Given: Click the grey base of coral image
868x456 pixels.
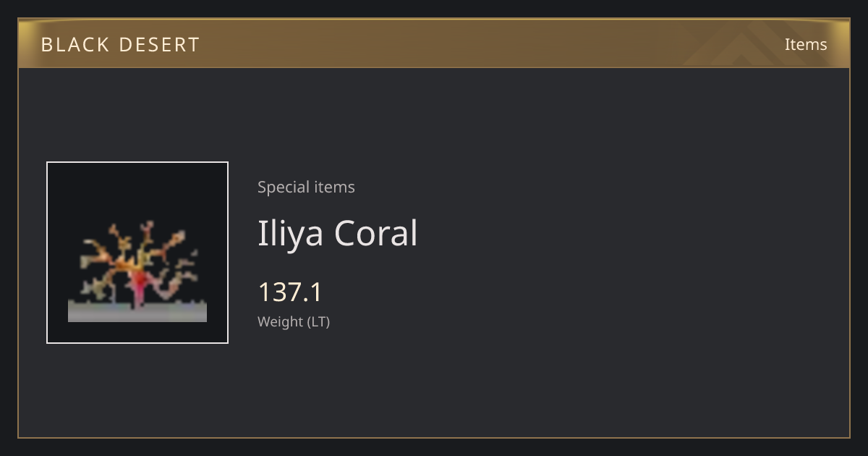Looking at the screenshot, I should (x=137, y=312).
